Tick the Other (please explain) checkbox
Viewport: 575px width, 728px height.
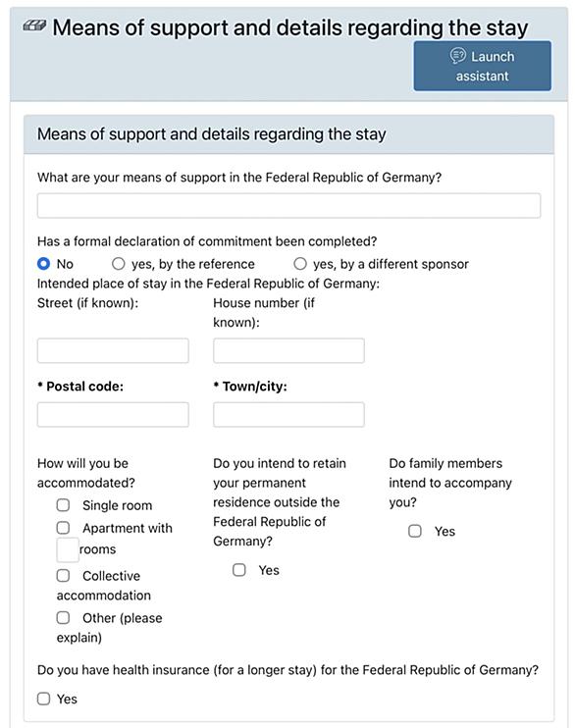(x=63, y=617)
